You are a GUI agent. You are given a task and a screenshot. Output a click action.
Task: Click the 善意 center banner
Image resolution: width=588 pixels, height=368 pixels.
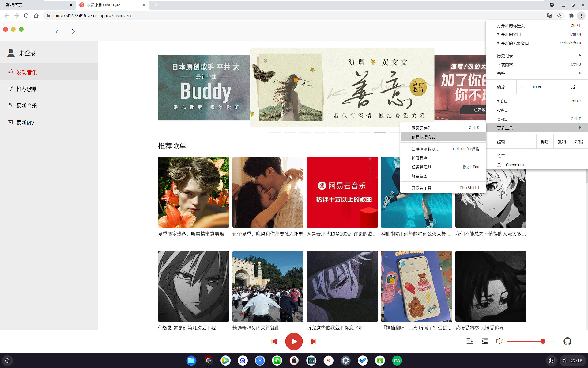point(342,87)
